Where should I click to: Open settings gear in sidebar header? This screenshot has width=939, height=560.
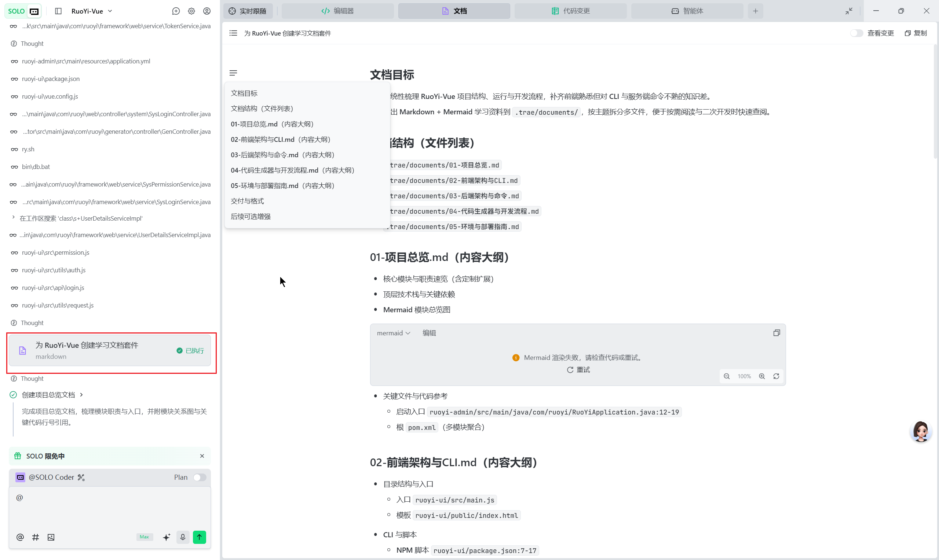pyautogui.click(x=191, y=11)
